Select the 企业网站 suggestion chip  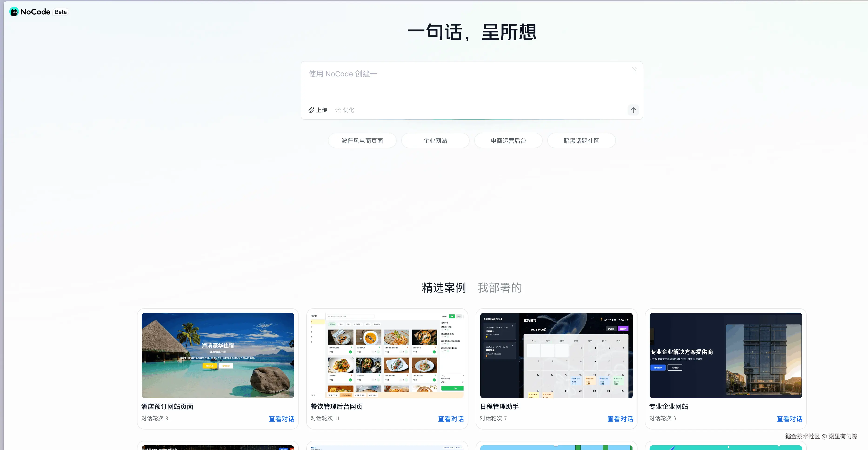tap(435, 141)
